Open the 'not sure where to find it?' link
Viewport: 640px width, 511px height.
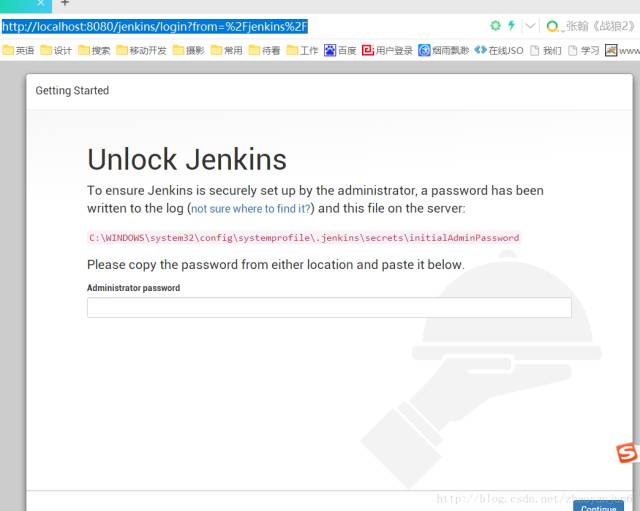tap(251, 209)
